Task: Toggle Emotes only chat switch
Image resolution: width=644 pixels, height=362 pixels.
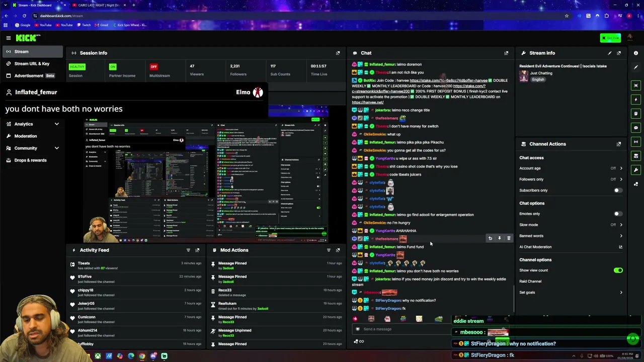Action: [x=618, y=214]
